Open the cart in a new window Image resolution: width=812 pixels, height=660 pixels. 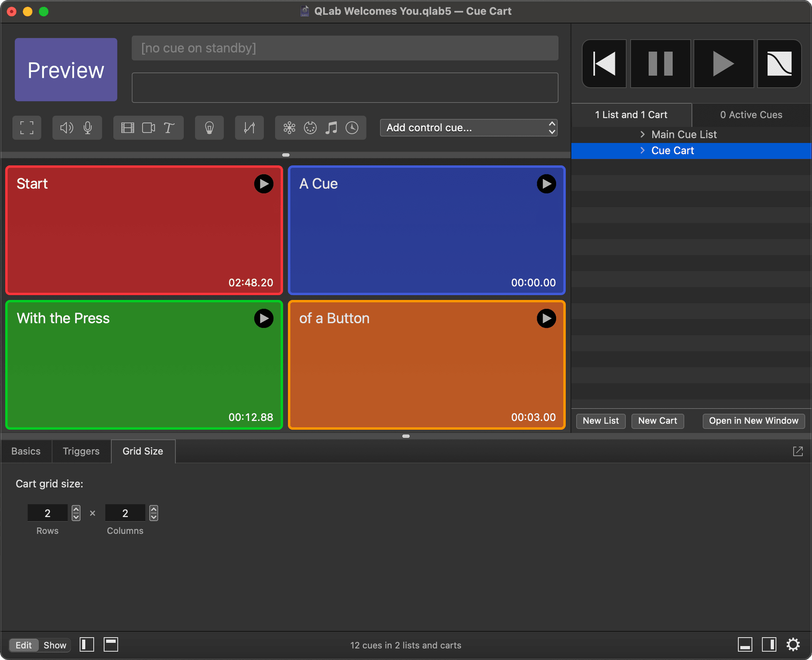click(753, 421)
